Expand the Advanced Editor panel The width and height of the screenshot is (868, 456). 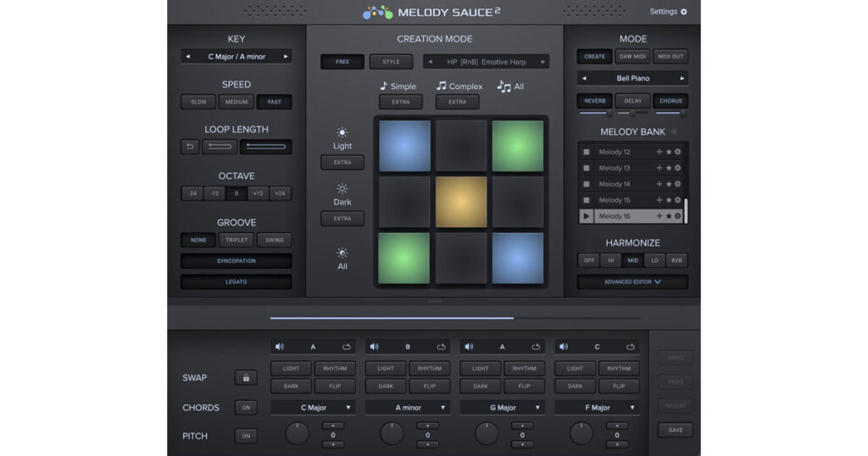coord(632,281)
